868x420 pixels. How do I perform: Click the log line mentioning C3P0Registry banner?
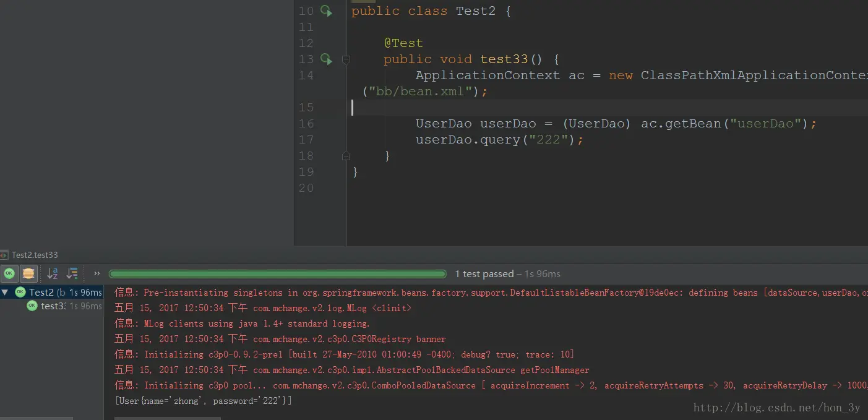280,339
